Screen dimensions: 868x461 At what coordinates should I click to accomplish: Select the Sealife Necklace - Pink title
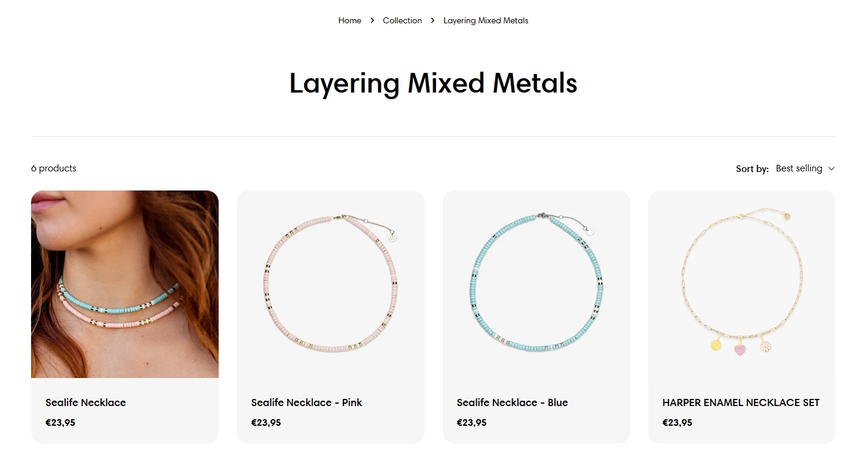coord(306,402)
